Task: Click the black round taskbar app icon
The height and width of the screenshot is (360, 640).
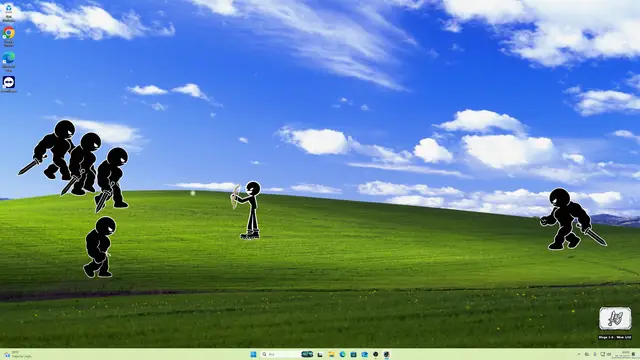Action: [x=376, y=354]
